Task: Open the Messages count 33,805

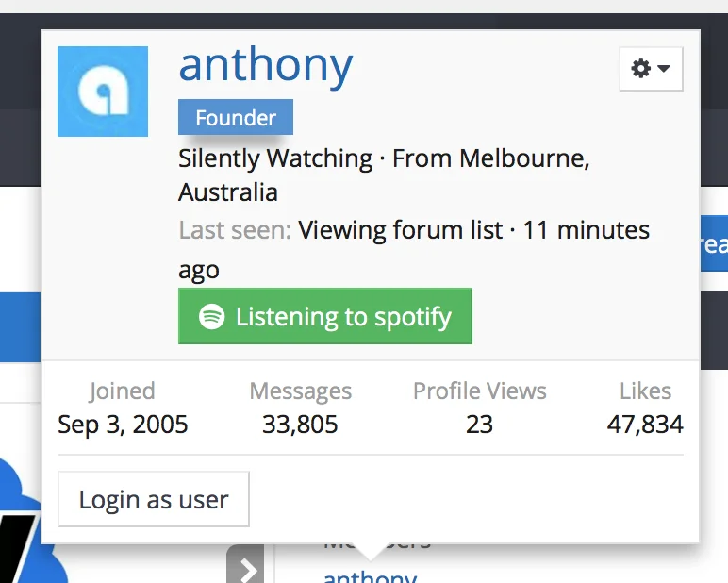Action: (x=300, y=425)
